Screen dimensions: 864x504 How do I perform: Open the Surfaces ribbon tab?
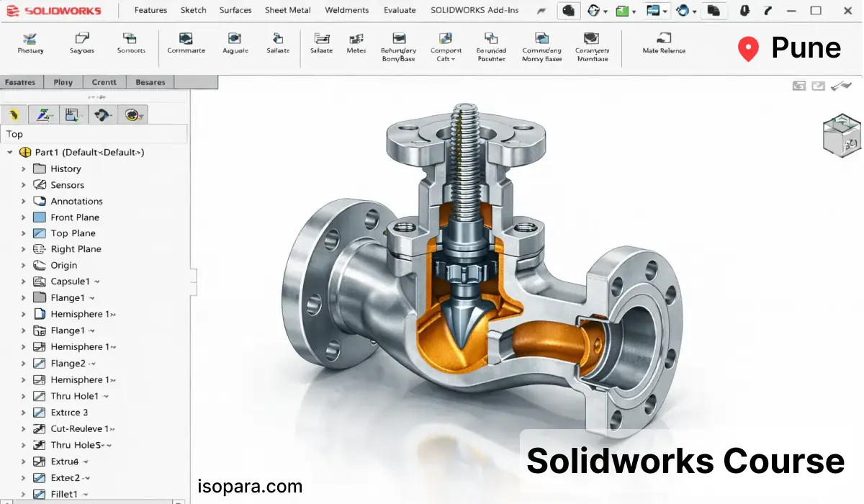[235, 11]
